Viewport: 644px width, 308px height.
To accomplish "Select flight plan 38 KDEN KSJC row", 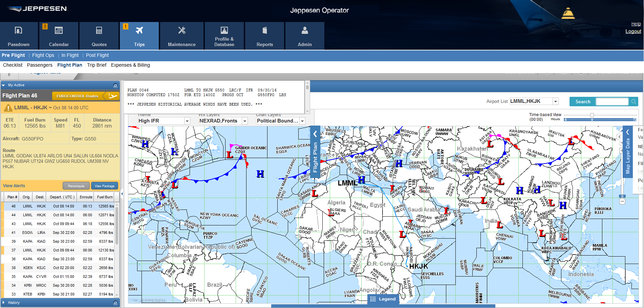I will (58, 268).
